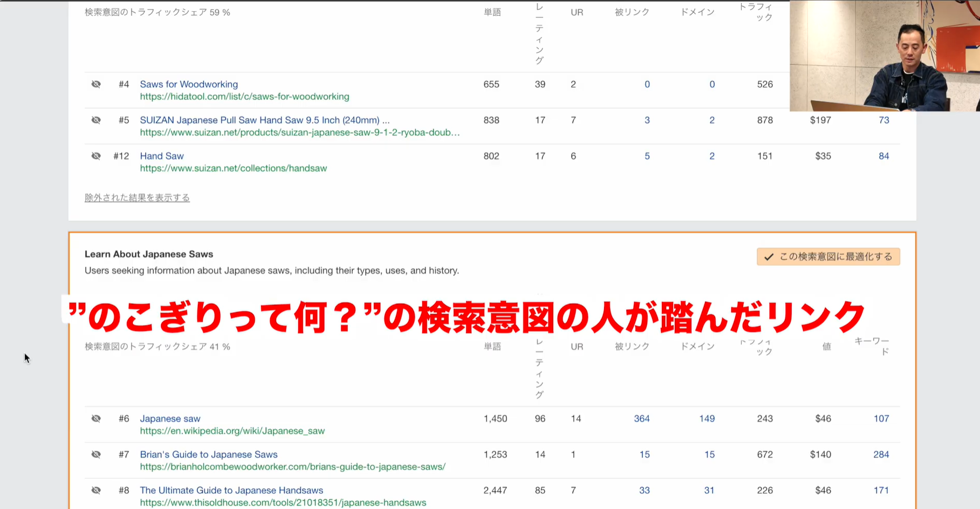Image resolution: width=980 pixels, height=509 pixels.
Task: Click keywords count 284 for Brian's Guide
Action: (881, 454)
